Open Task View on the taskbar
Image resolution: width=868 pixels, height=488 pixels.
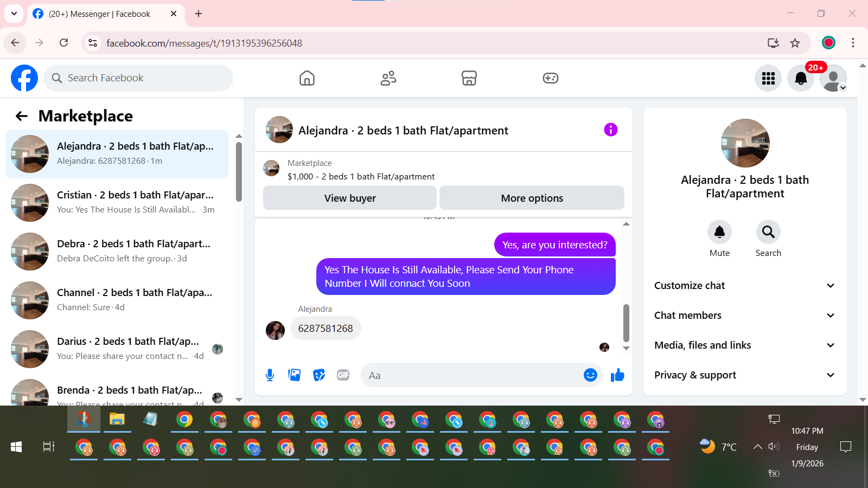49,447
